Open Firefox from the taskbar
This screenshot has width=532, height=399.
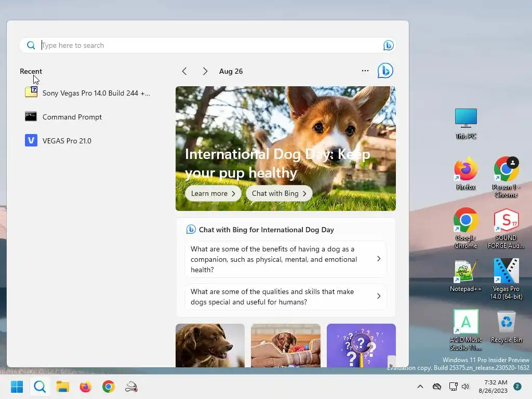[86, 387]
